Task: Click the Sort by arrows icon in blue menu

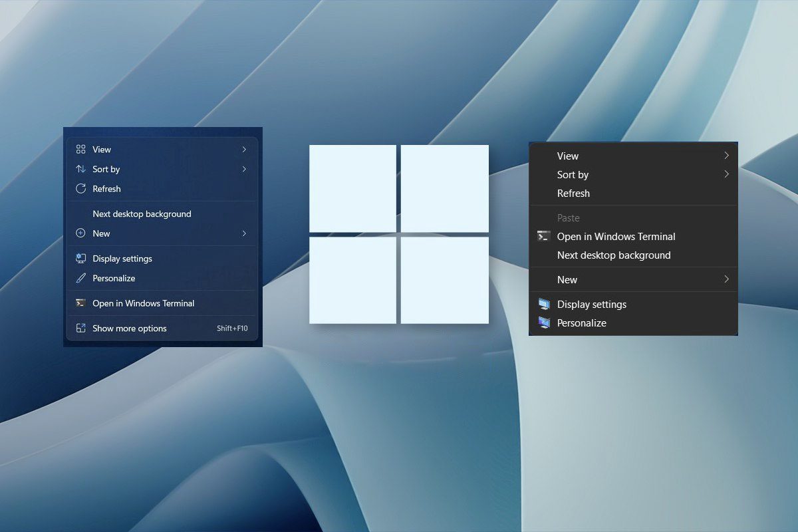Action: (80, 169)
